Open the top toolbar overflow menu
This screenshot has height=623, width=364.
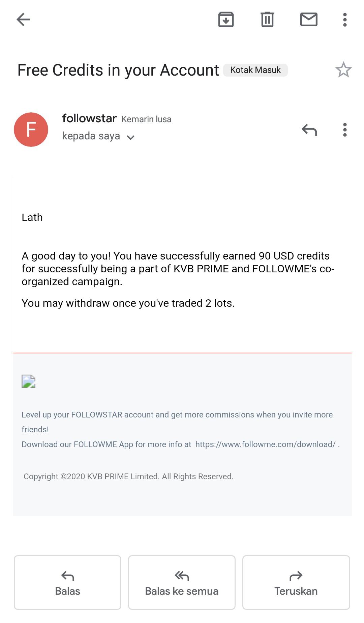345,20
